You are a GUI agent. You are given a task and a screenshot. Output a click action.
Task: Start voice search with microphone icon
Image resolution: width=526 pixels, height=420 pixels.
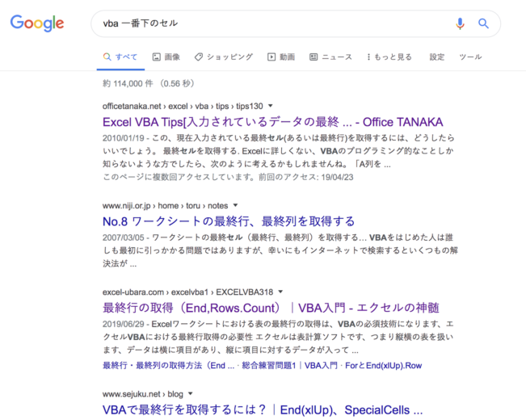[x=460, y=23]
